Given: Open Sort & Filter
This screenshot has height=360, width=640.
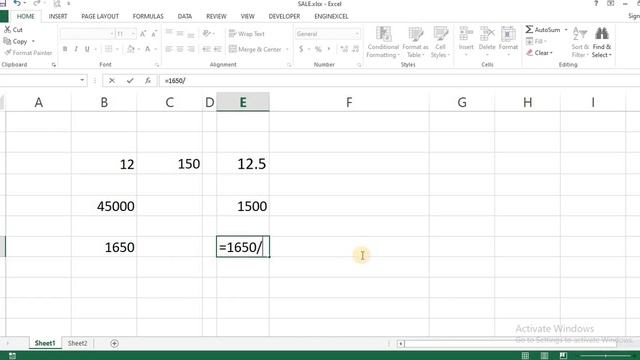Looking at the screenshot, I should click(x=580, y=42).
